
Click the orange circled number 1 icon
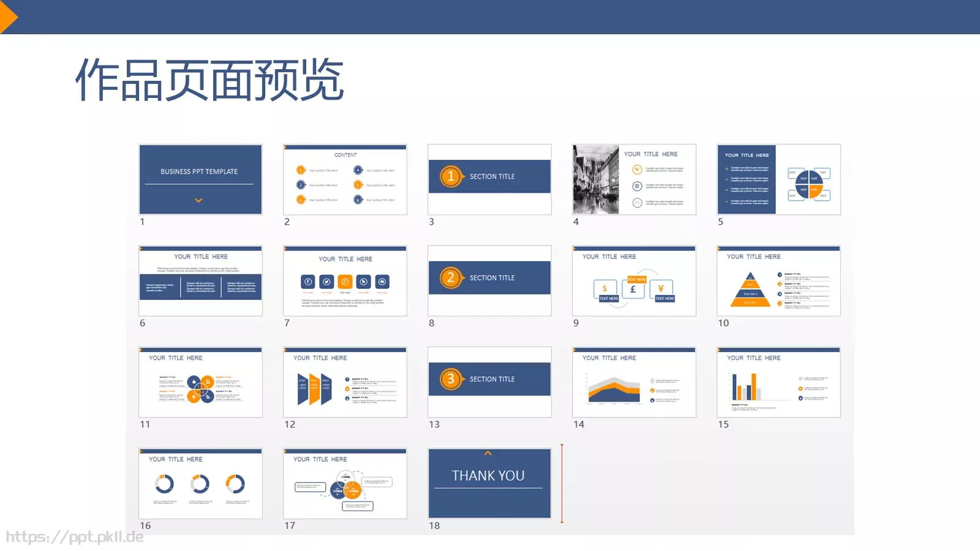coord(451,176)
